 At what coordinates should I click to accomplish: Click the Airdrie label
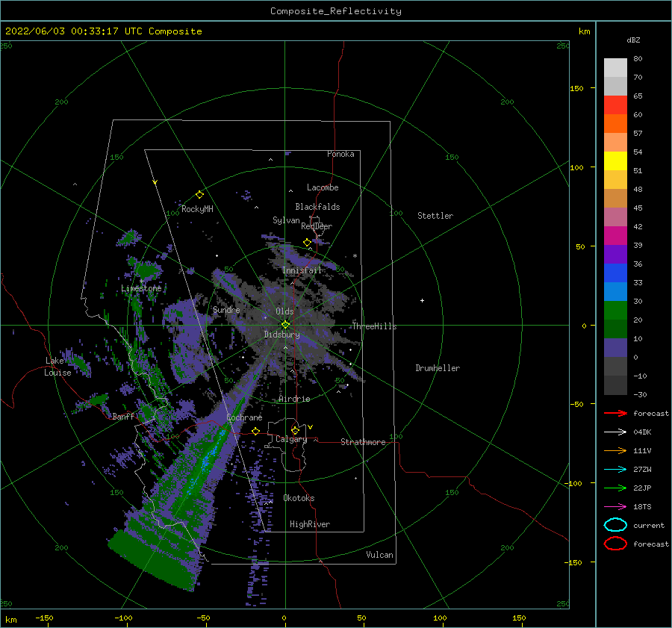[294, 399]
